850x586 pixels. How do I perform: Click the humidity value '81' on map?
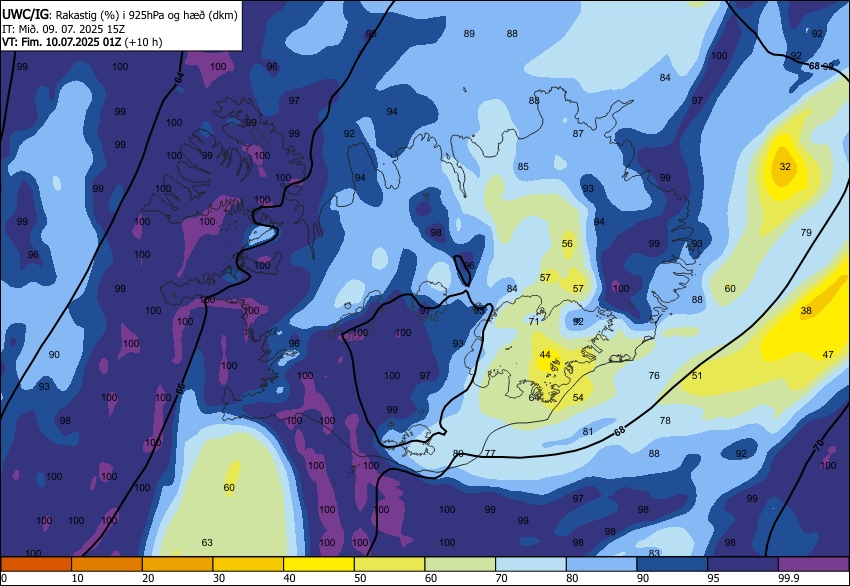click(588, 432)
